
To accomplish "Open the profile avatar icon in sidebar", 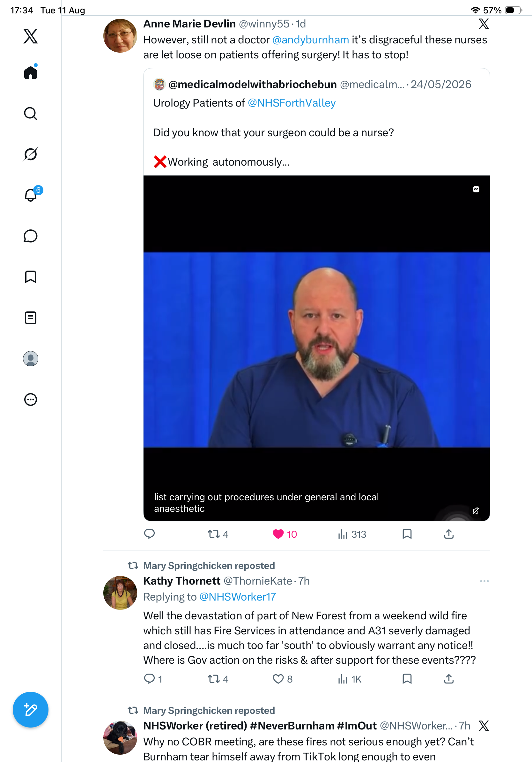I will coord(31,359).
